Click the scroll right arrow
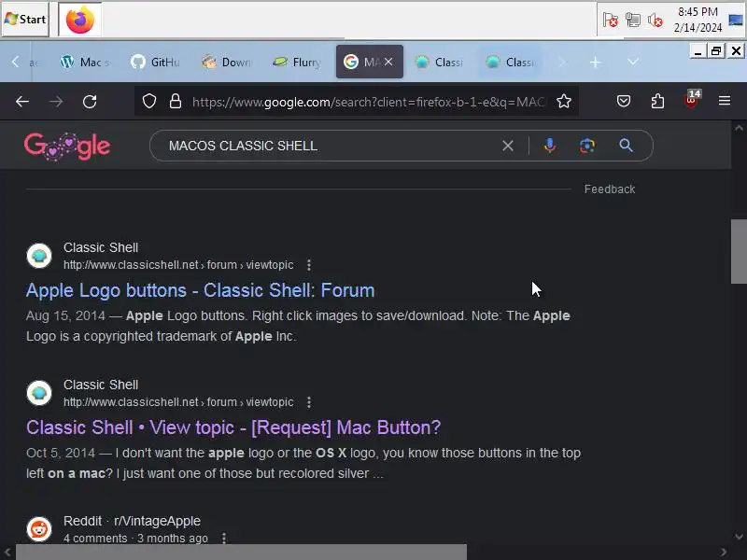Viewport: 747px width, 560px height. 724,553
